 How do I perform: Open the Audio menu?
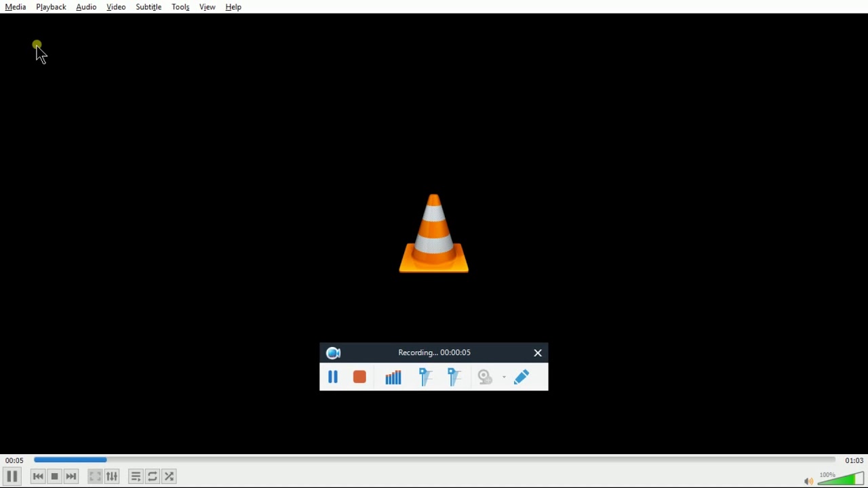[86, 7]
